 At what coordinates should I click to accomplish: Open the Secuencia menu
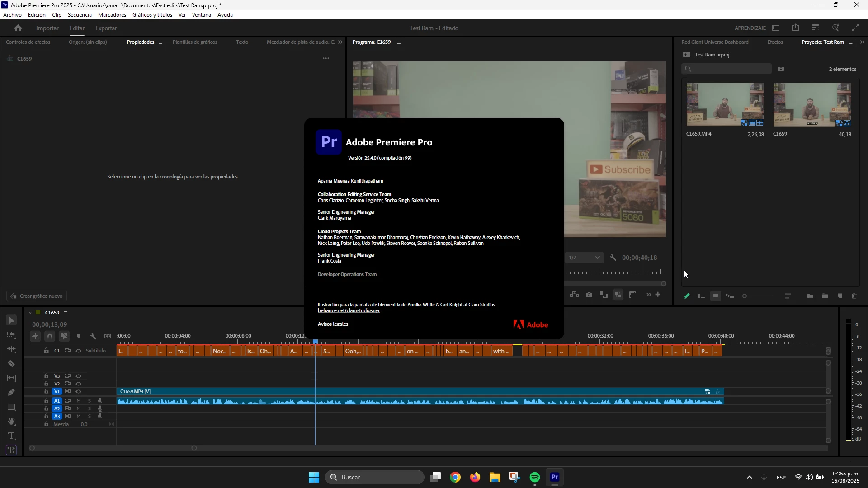tap(80, 15)
